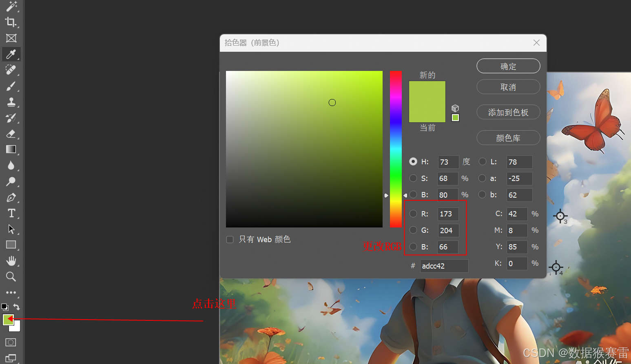Select the HSB brightness B radio button

point(413,195)
